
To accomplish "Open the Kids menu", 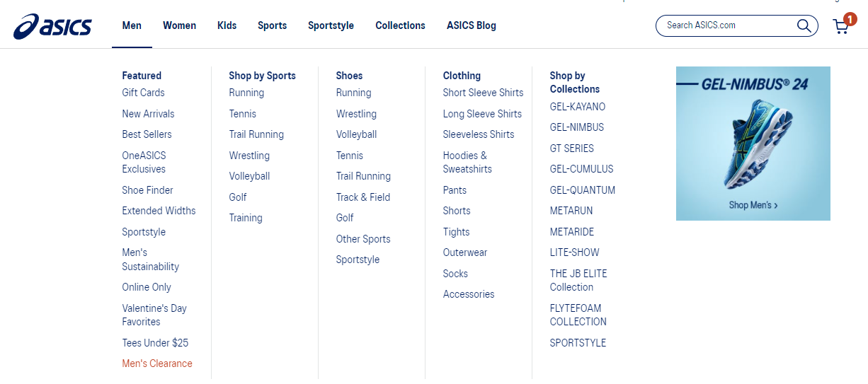I will click(227, 25).
